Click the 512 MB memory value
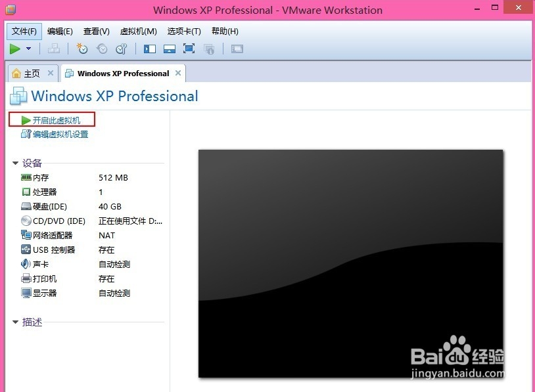Viewport: 535px width, 392px height. pos(113,177)
